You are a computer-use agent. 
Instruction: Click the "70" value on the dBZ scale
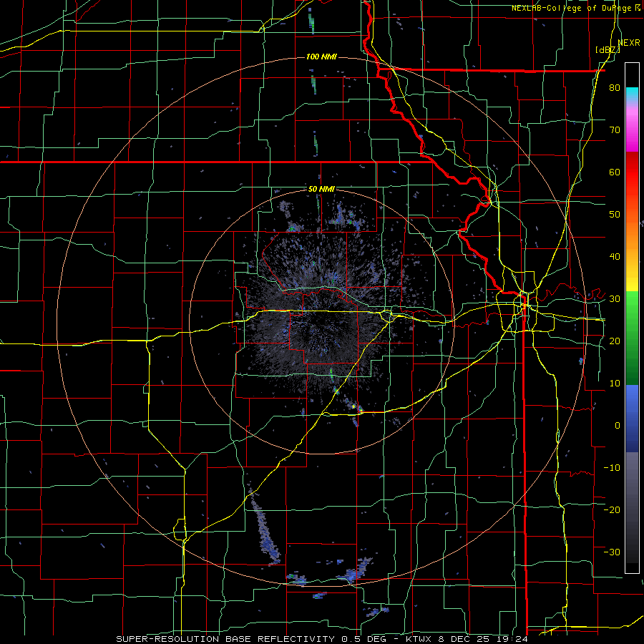click(x=615, y=130)
